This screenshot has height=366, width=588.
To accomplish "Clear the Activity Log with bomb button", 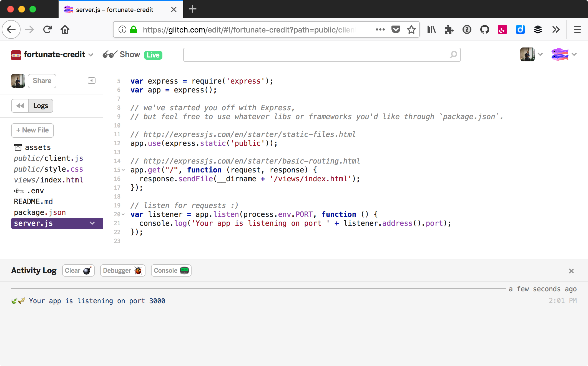I will point(78,270).
